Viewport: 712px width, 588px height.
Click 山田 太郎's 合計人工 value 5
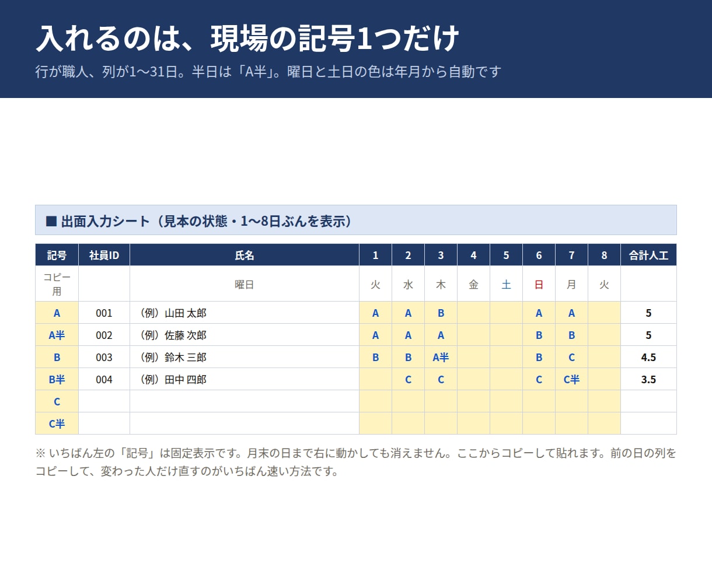coord(648,313)
